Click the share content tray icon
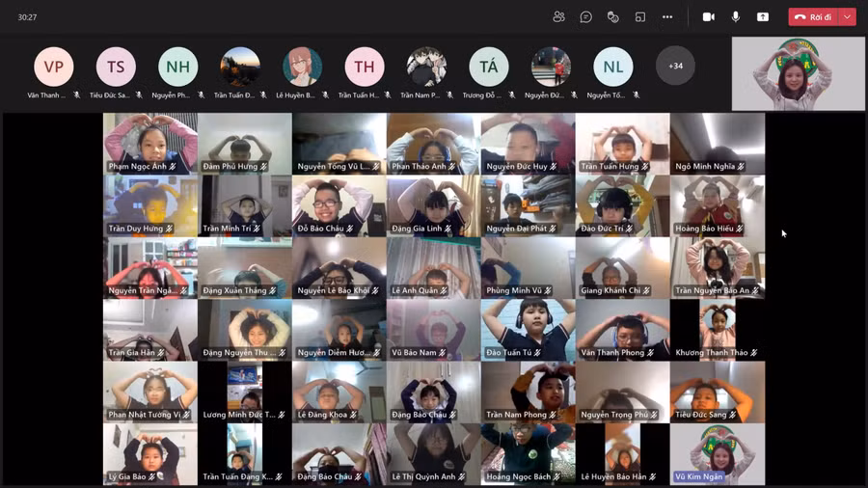Image resolution: width=868 pixels, height=488 pixels. click(763, 17)
